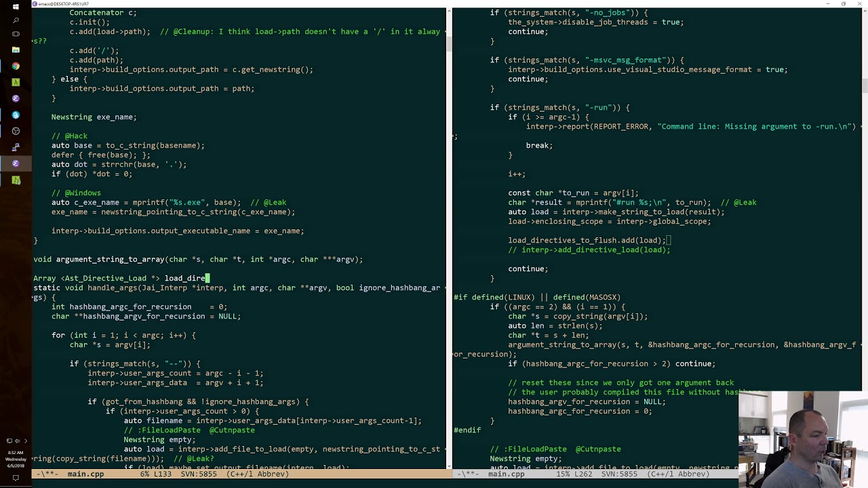Click the 6% position indicator
This screenshot has width=868, height=488.
point(144,474)
